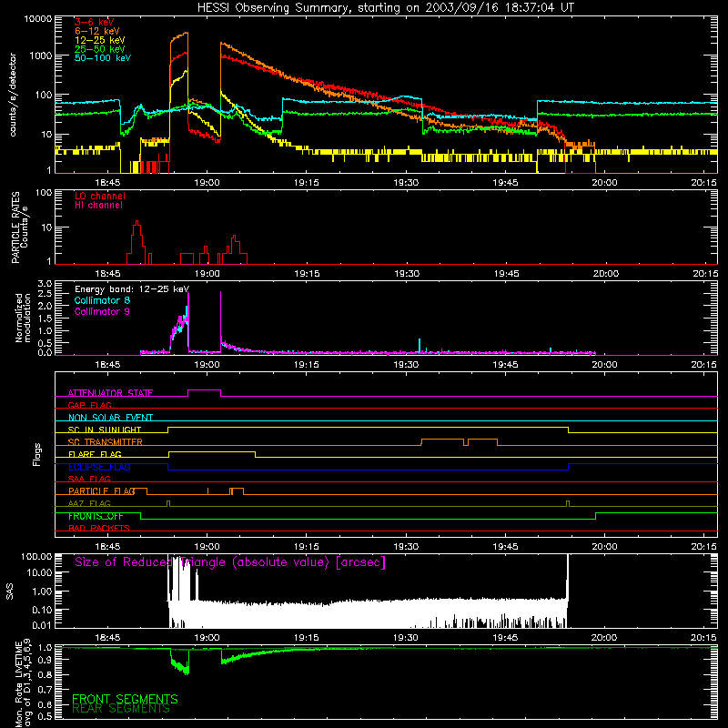Click the 100.00 tick on SAS panel
This screenshot has width=728, height=728.
click(36, 556)
